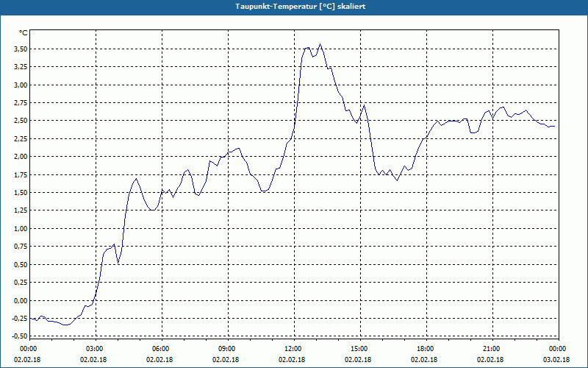Click the 2,75 y-axis value

click(x=21, y=103)
